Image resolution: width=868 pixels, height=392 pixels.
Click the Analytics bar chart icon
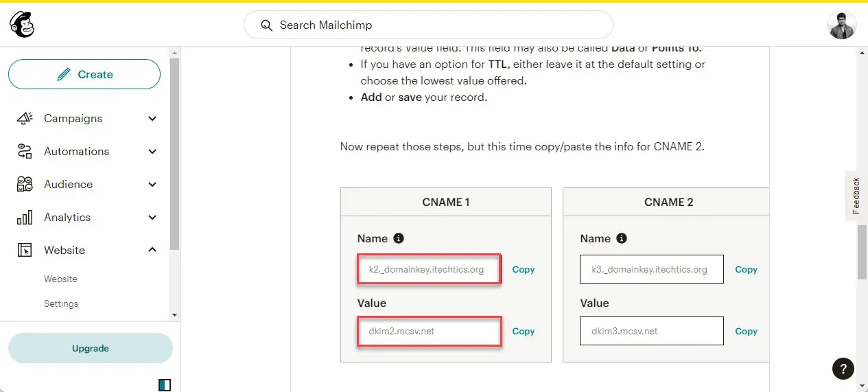(25, 217)
